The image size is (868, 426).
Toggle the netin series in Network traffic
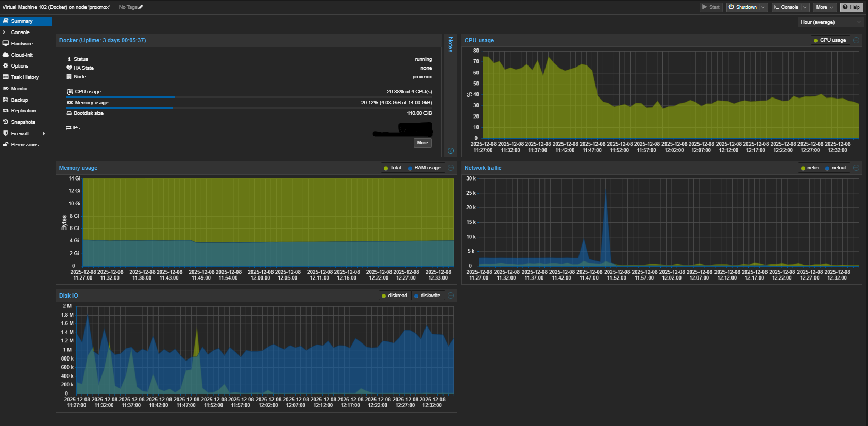pos(810,168)
